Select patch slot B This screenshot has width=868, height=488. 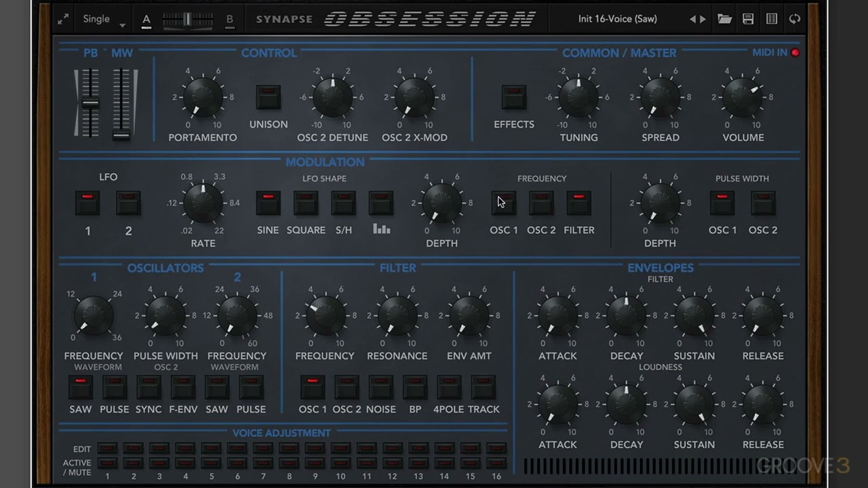[x=229, y=20]
